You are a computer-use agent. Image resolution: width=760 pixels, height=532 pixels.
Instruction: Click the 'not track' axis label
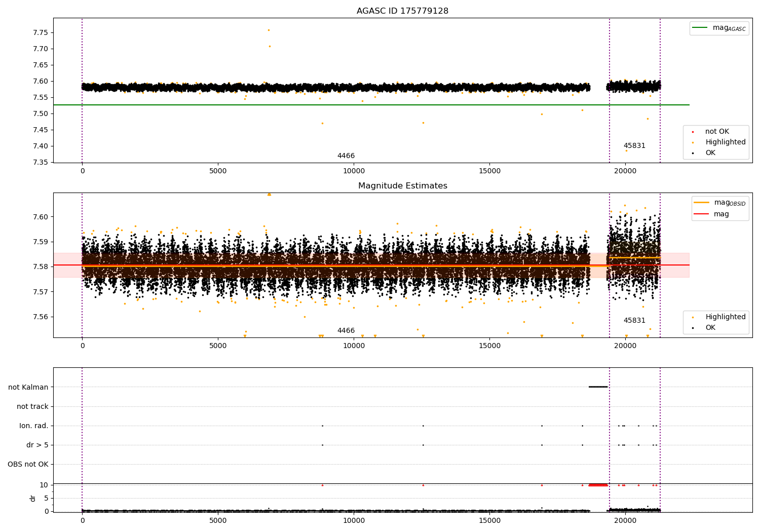[x=32, y=406]
